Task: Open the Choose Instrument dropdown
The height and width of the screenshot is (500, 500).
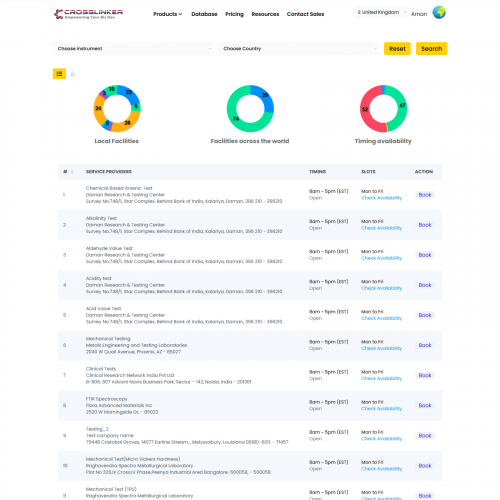Action: click(133, 49)
